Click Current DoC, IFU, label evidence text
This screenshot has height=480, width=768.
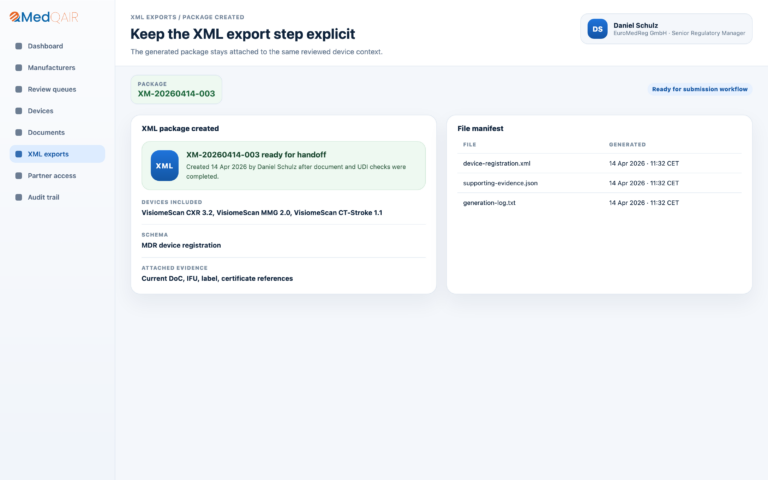pos(217,278)
